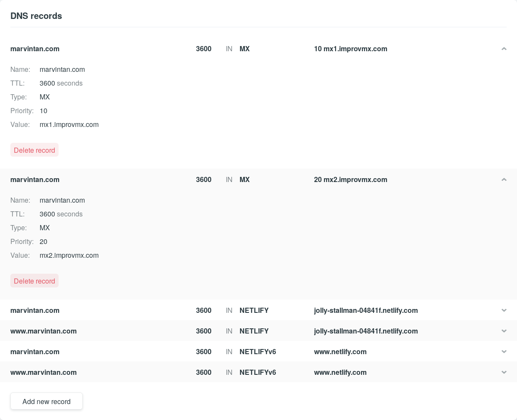
Task: Expand the www.marvintan.com NETLIFYv6 record chevron
Action: [504, 373]
